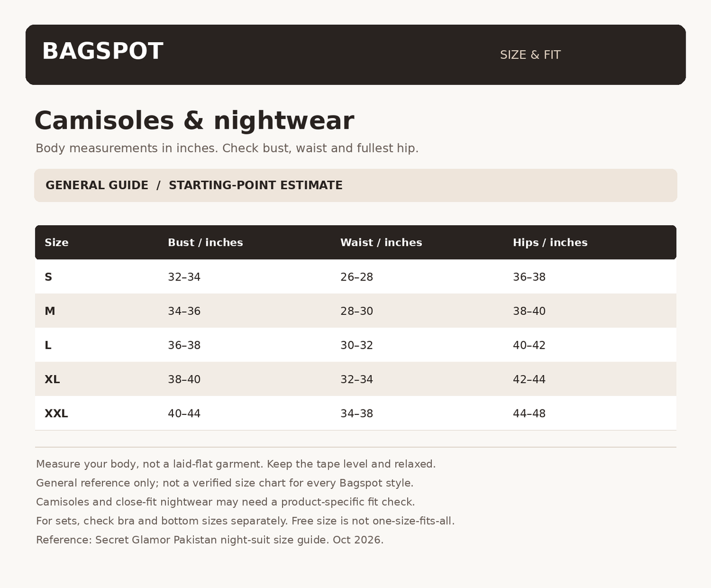Click waist value 34–38 for size XXL
This screenshot has height=588, width=711.
tap(357, 414)
